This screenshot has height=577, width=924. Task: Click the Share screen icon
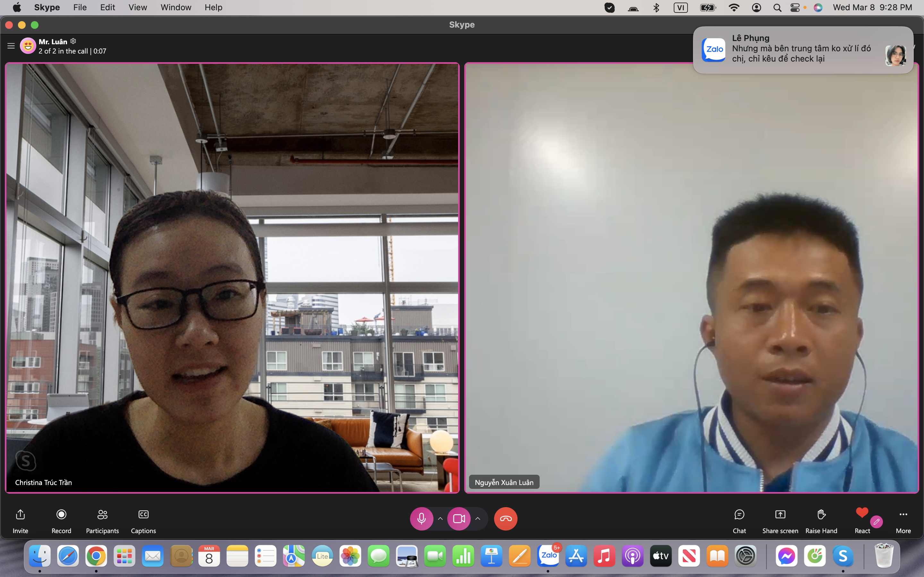(780, 515)
